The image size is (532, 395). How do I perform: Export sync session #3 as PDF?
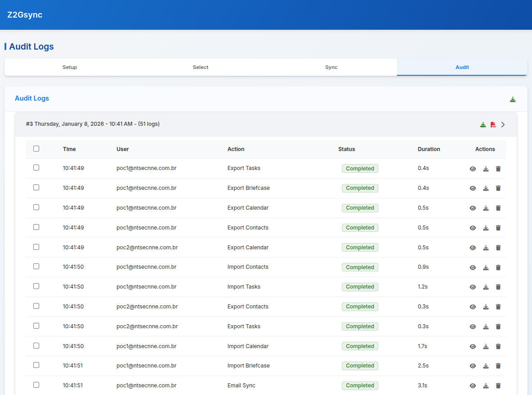point(493,124)
